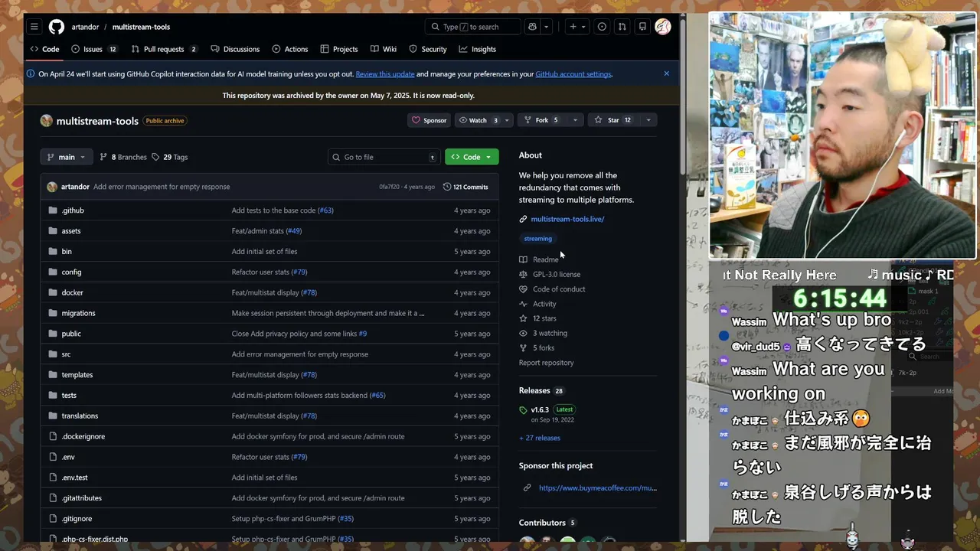Expand the Star lists dropdown arrow
This screenshot has height=551, width=980.
click(648, 120)
